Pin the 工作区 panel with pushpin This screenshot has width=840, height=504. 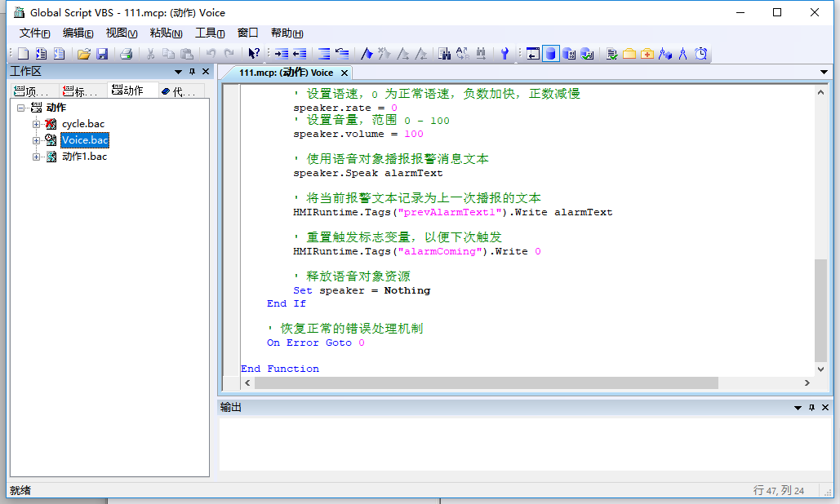[x=193, y=72]
